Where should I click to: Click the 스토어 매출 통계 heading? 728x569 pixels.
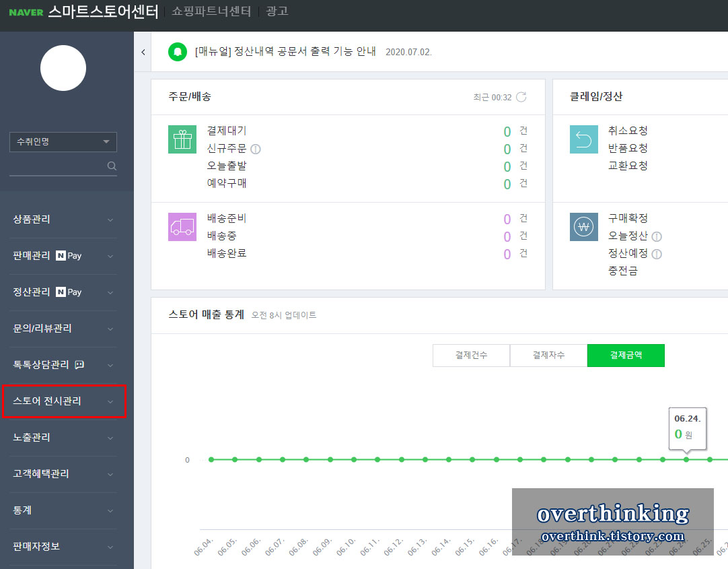206,314
